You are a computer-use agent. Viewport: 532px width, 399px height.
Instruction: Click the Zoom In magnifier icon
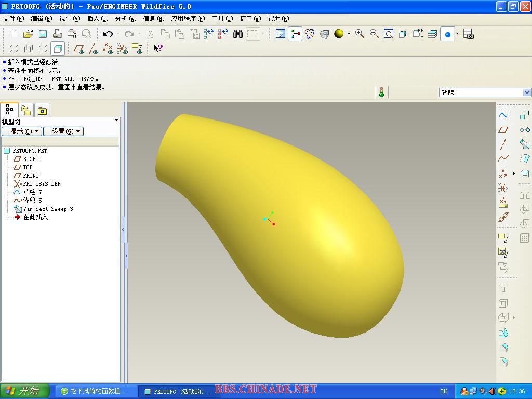(x=360, y=34)
